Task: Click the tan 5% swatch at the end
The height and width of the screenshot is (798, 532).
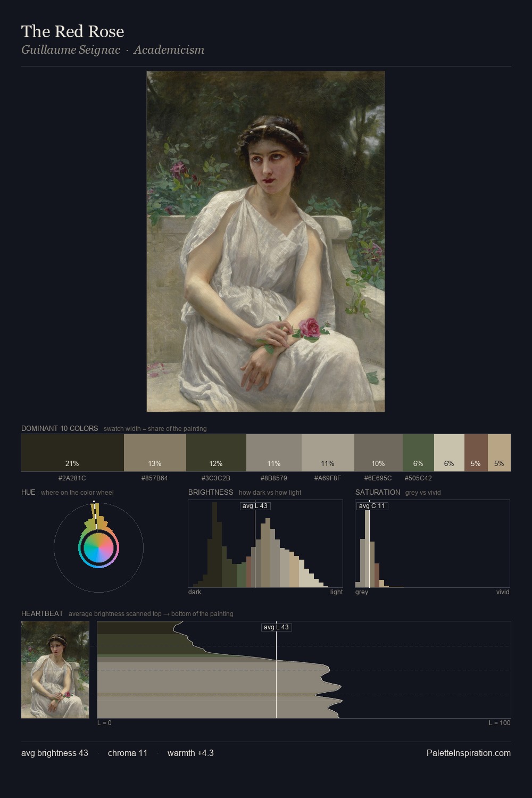Action: (499, 453)
